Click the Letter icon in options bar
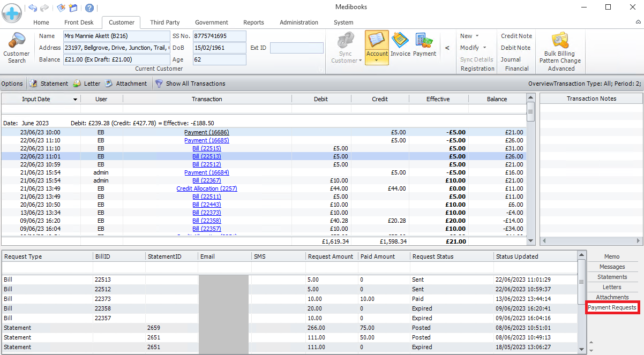 (77, 84)
